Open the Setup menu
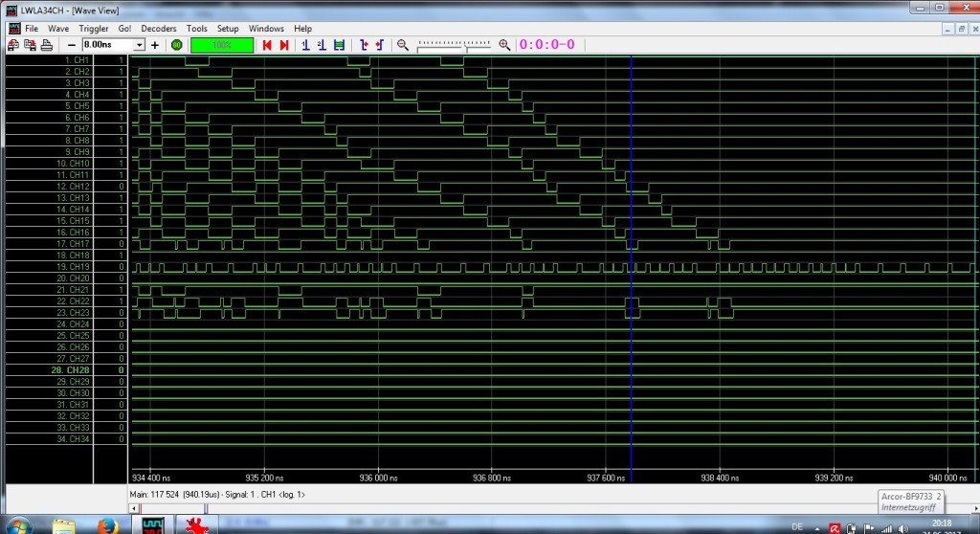 coord(228,29)
